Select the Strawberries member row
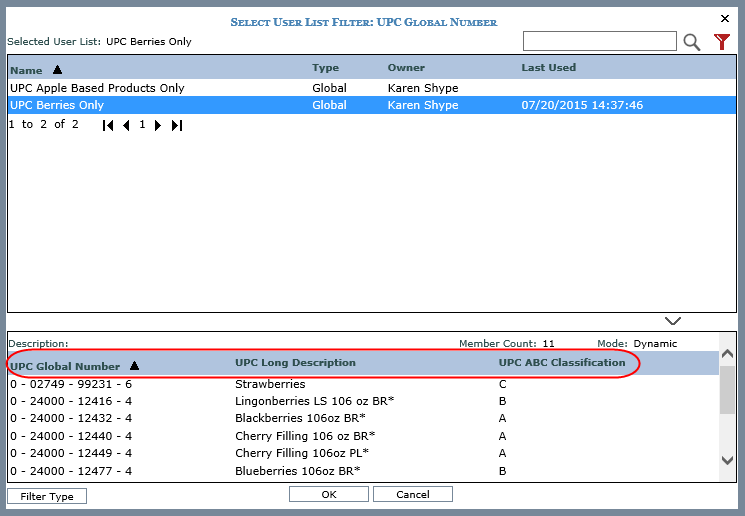The image size is (745, 516). [363, 384]
